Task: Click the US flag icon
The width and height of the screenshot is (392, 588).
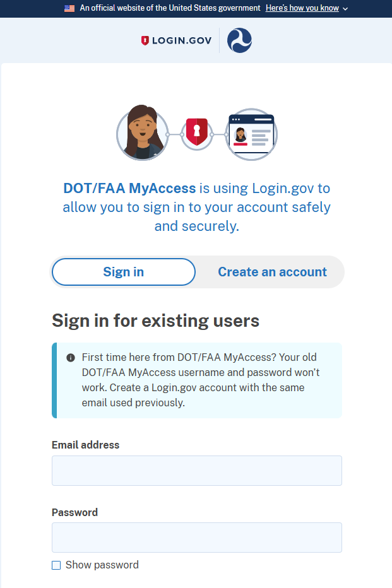Action: coord(69,8)
